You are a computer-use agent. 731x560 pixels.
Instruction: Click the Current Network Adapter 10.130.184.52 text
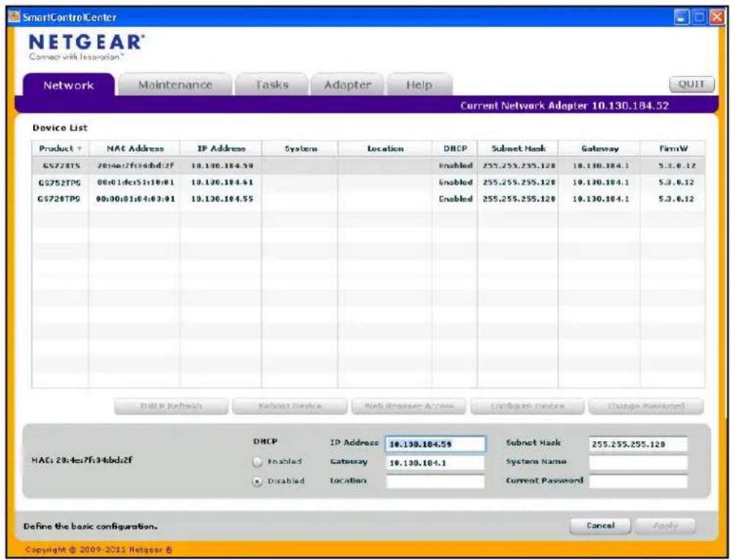point(564,105)
